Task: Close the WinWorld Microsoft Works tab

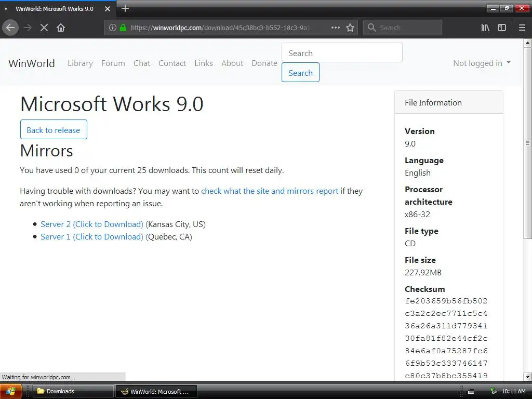Action: coord(107,9)
